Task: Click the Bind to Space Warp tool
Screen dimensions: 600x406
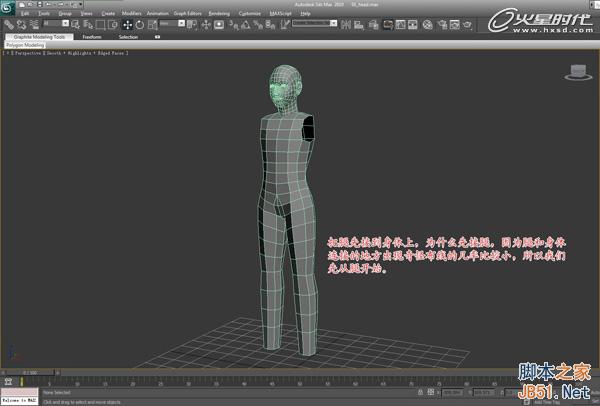Action: (34, 25)
